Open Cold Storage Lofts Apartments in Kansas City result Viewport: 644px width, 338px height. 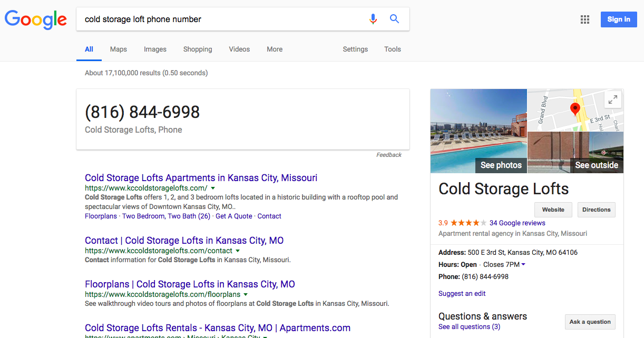point(201,178)
